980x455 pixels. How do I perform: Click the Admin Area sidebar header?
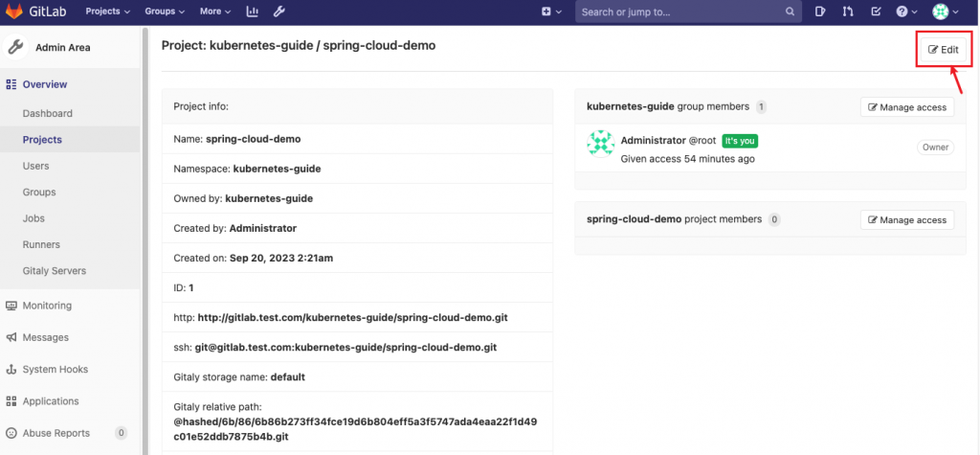tap(70, 47)
